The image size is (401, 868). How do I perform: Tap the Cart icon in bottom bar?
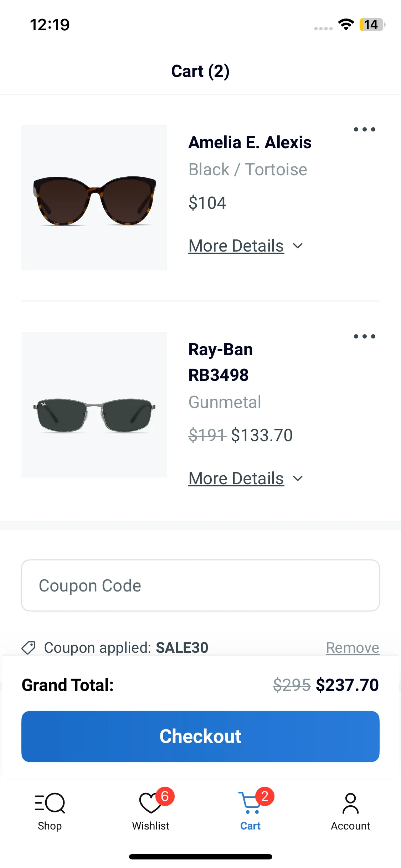coord(251,803)
